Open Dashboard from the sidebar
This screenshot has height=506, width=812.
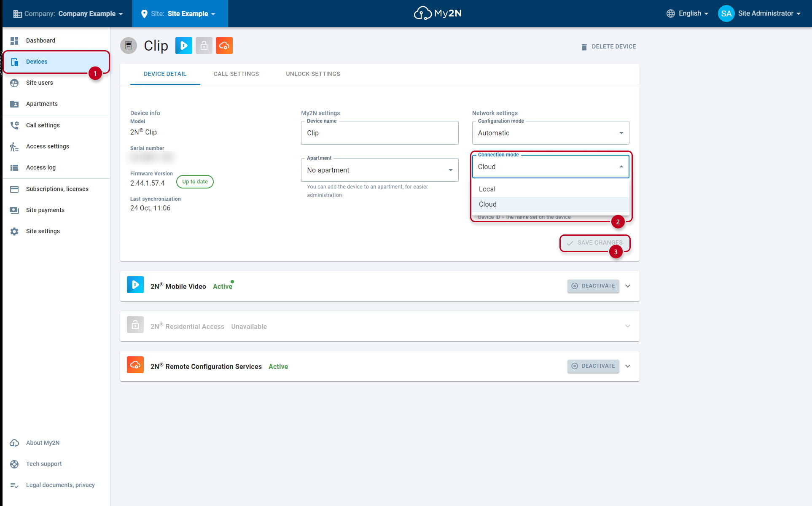pyautogui.click(x=56, y=40)
